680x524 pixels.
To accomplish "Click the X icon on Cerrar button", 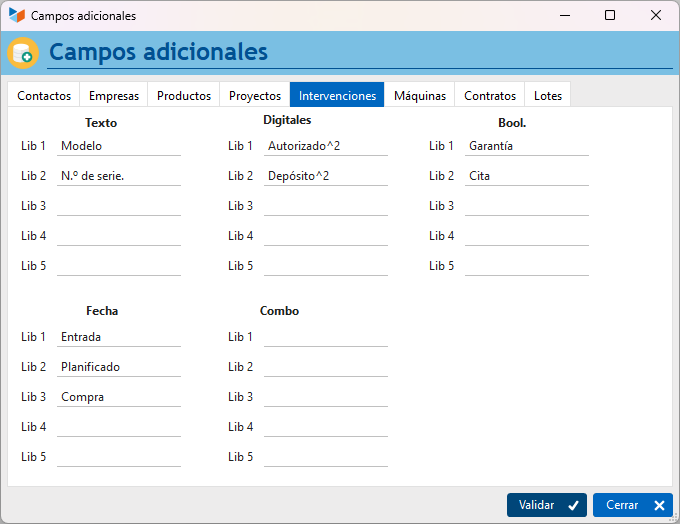I will (659, 505).
